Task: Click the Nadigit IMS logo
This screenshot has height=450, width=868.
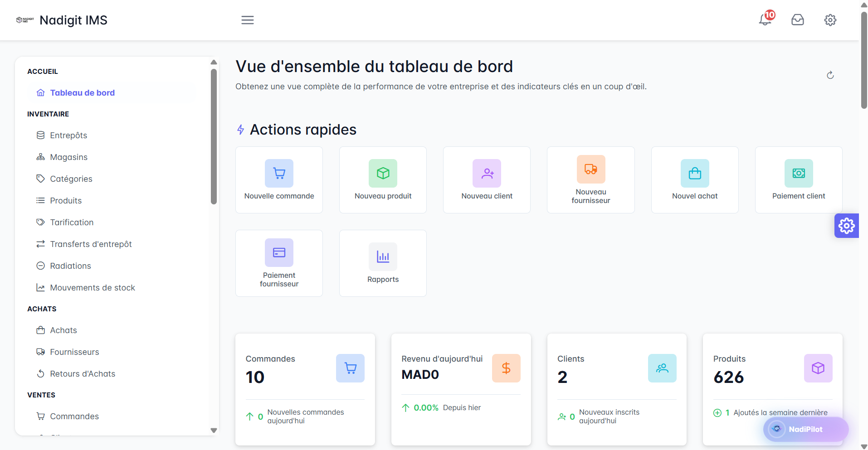Action: [25, 20]
